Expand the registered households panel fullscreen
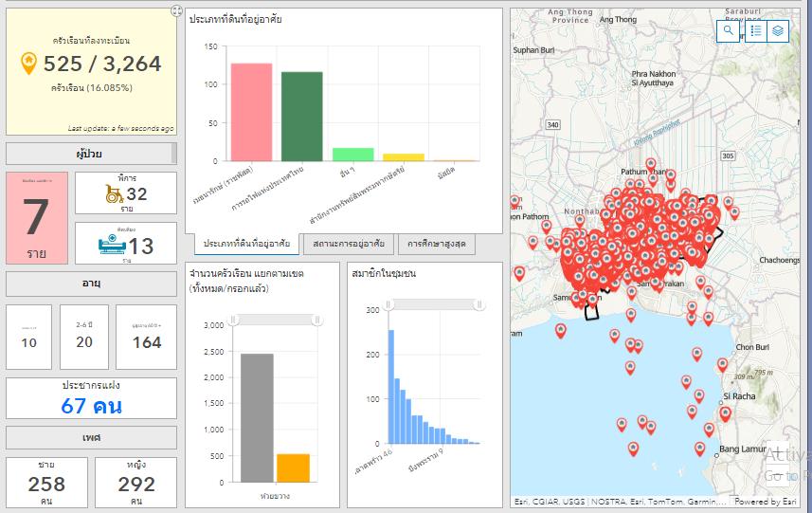 click(176, 10)
